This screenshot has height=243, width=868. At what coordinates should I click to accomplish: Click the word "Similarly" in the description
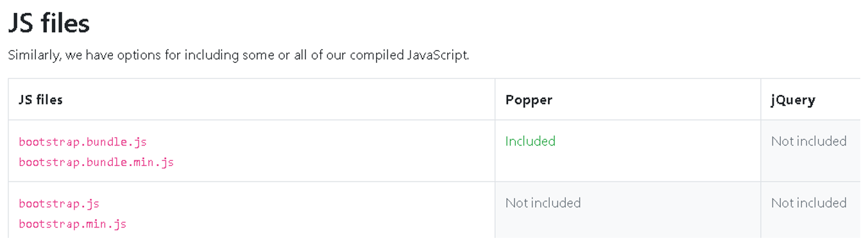[x=34, y=55]
